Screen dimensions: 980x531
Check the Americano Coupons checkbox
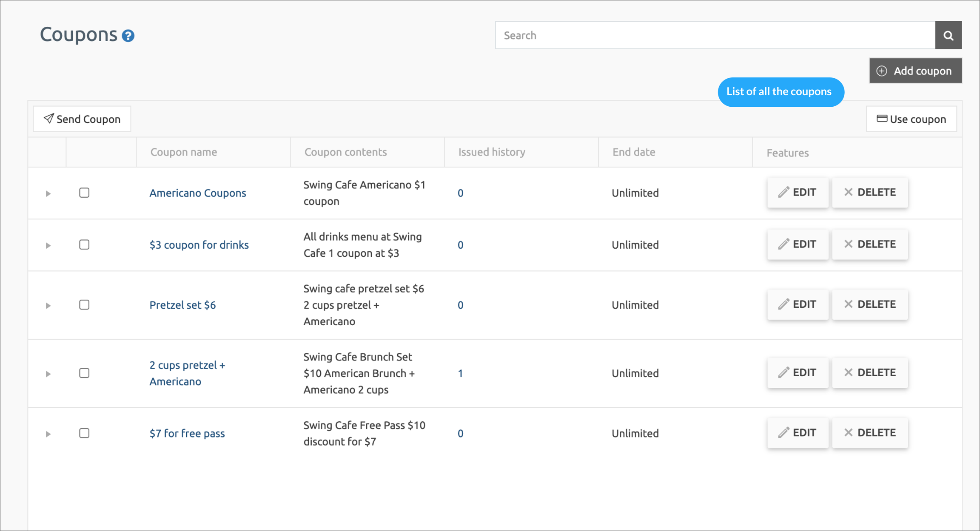[84, 193]
